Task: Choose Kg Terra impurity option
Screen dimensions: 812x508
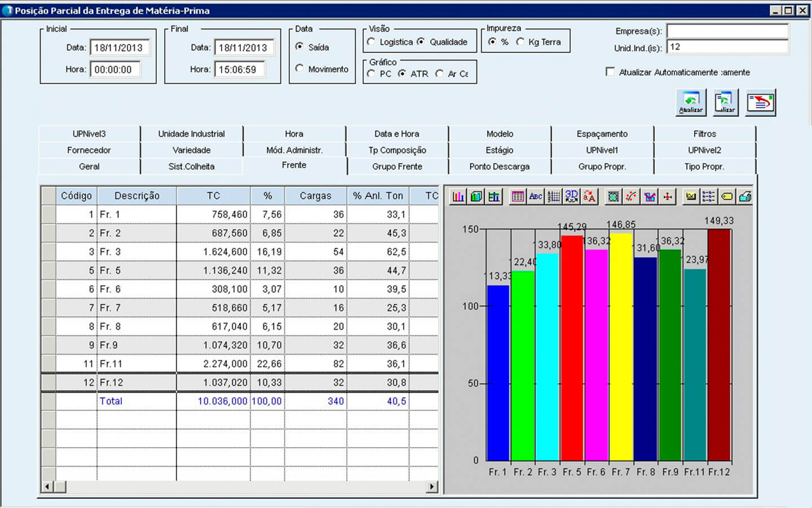Action: pos(520,42)
